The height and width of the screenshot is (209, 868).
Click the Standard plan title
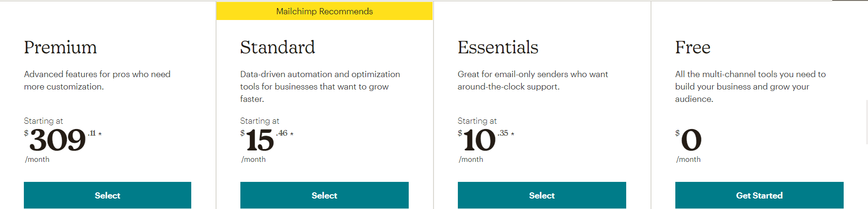click(x=278, y=48)
